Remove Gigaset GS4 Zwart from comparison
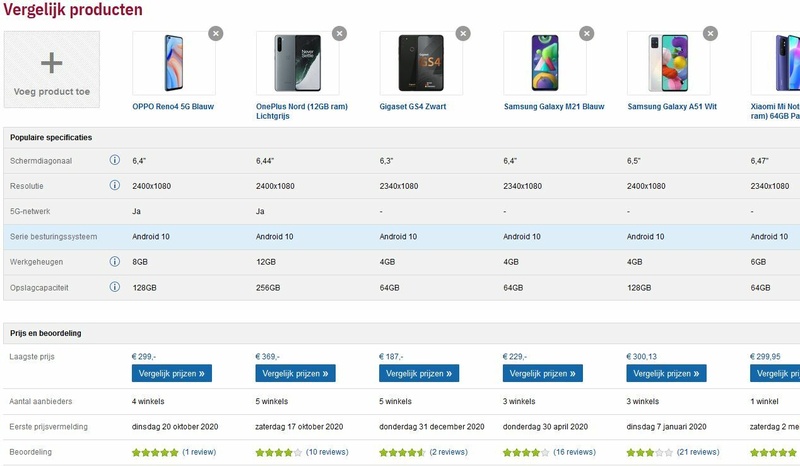800x466 pixels. tap(463, 33)
